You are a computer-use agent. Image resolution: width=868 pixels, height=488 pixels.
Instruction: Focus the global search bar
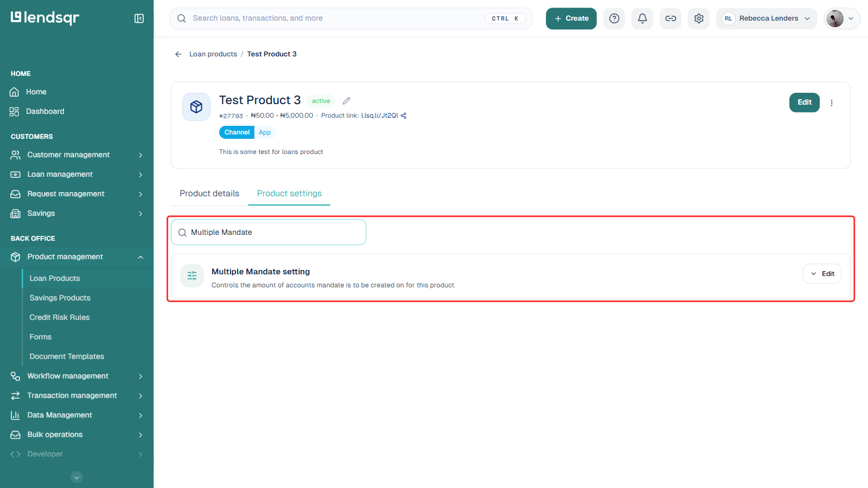(x=352, y=18)
